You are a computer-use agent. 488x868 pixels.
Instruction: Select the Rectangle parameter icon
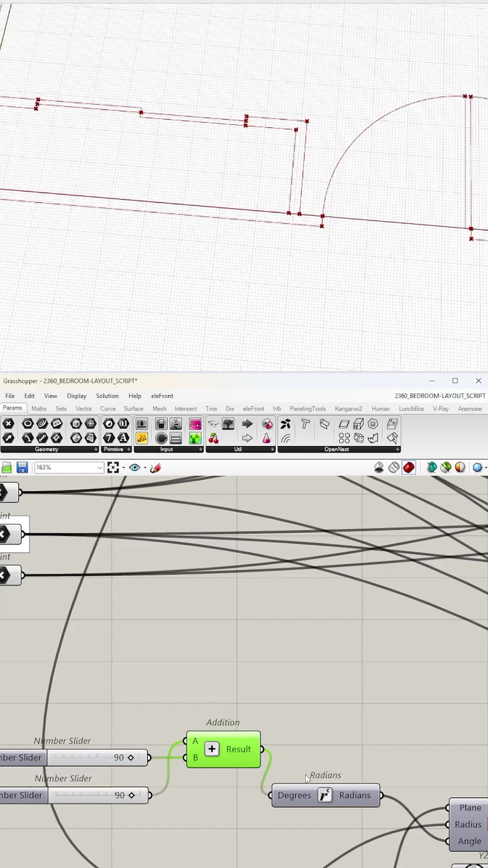57,438
